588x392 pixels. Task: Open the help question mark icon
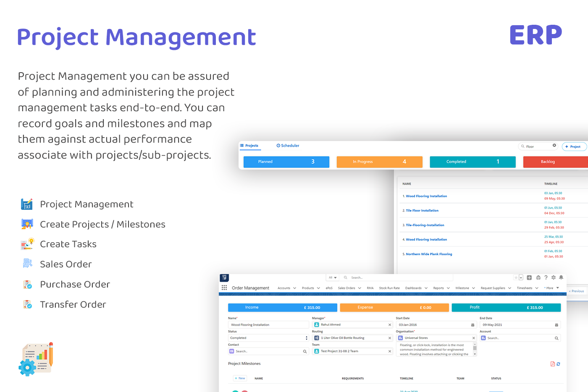point(546,277)
